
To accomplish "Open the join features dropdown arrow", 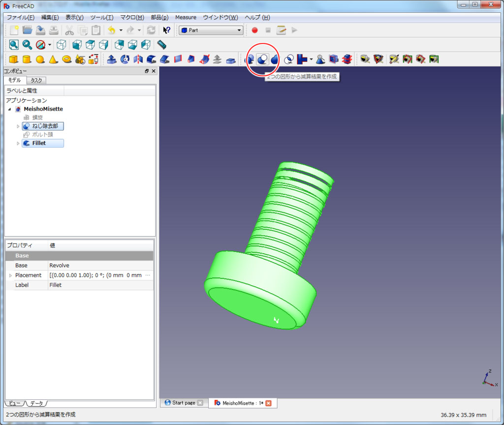I will click(x=311, y=59).
